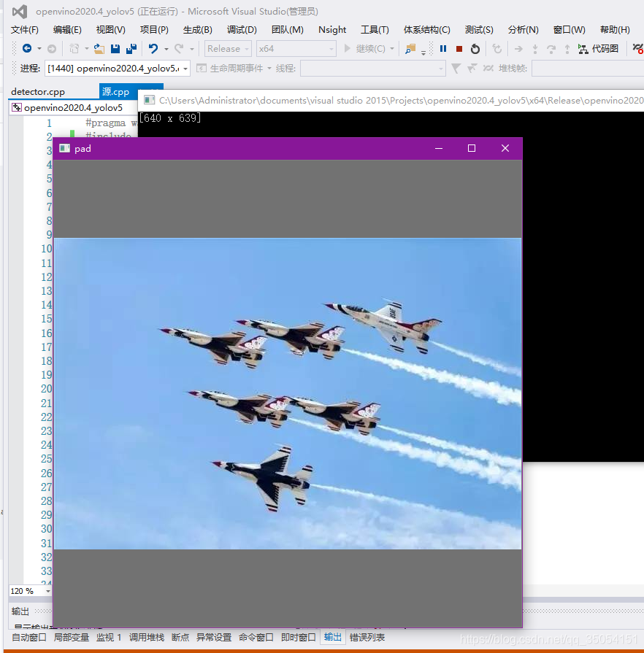Switch to the Call Stack (调用堆栈) tab
Image resolution: width=644 pixels, height=653 pixels.
[x=146, y=637]
